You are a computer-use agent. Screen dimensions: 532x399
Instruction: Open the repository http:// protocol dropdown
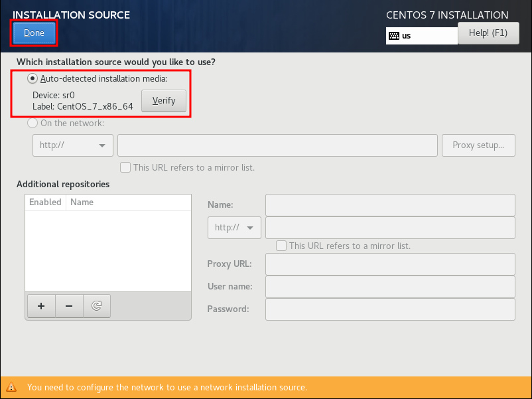(x=234, y=228)
